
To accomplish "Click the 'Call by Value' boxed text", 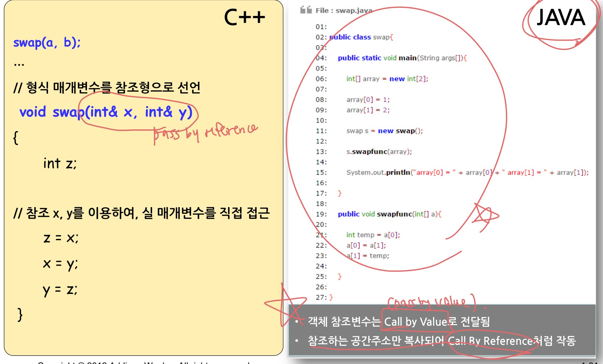I will tap(415, 322).
